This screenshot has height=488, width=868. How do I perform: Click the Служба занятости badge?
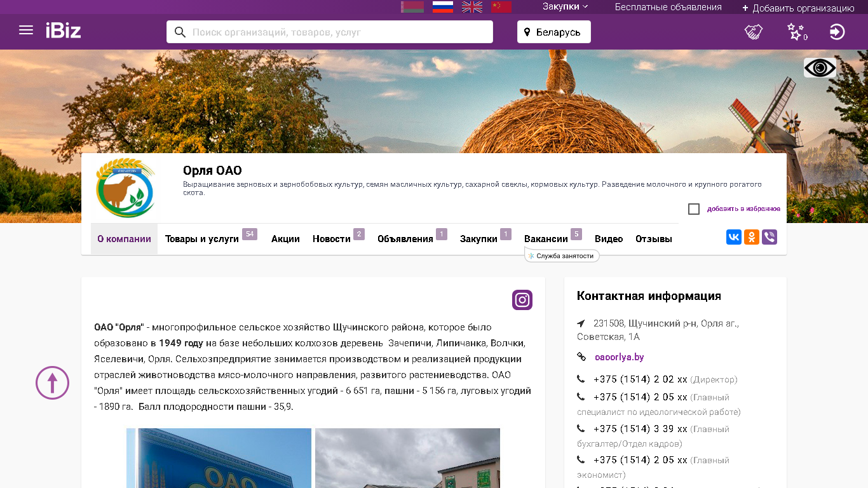click(562, 256)
